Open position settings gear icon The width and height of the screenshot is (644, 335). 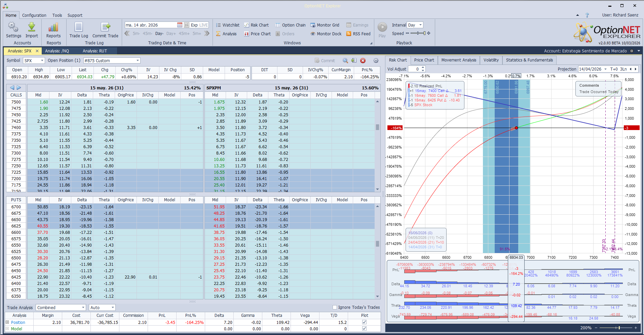coord(376,61)
